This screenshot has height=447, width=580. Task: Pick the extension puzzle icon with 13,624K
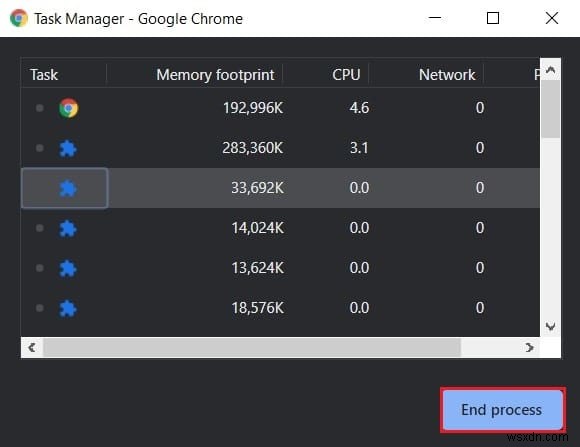pyautogui.click(x=68, y=268)
